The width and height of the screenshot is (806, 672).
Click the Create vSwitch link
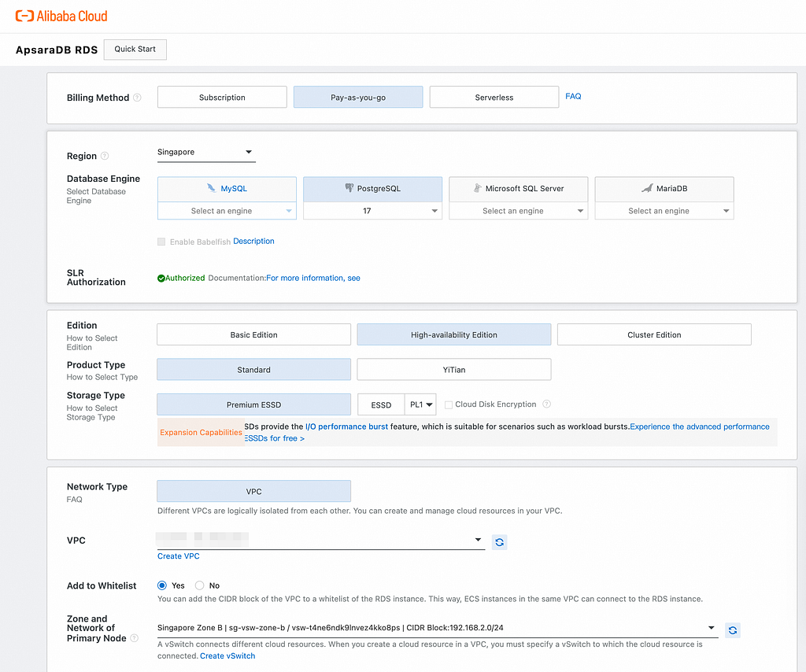[227, 655]
